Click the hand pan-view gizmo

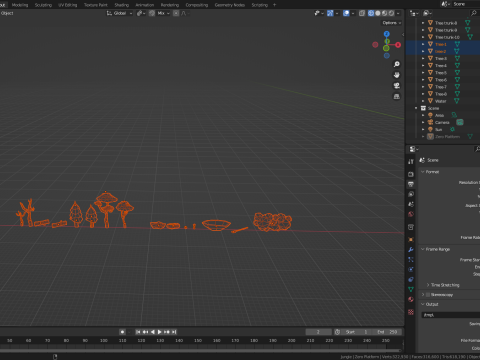pyautogui.click(x=397, y=75)
